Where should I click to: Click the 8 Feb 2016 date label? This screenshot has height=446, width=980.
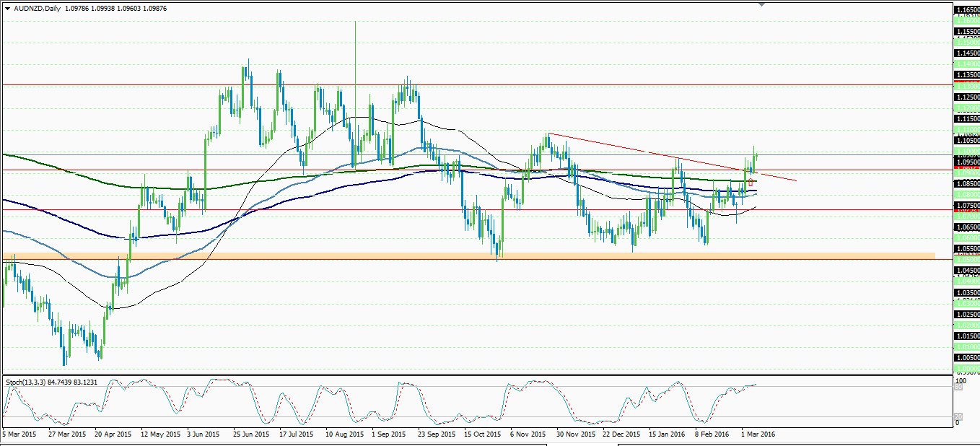(x=713, y=434)
